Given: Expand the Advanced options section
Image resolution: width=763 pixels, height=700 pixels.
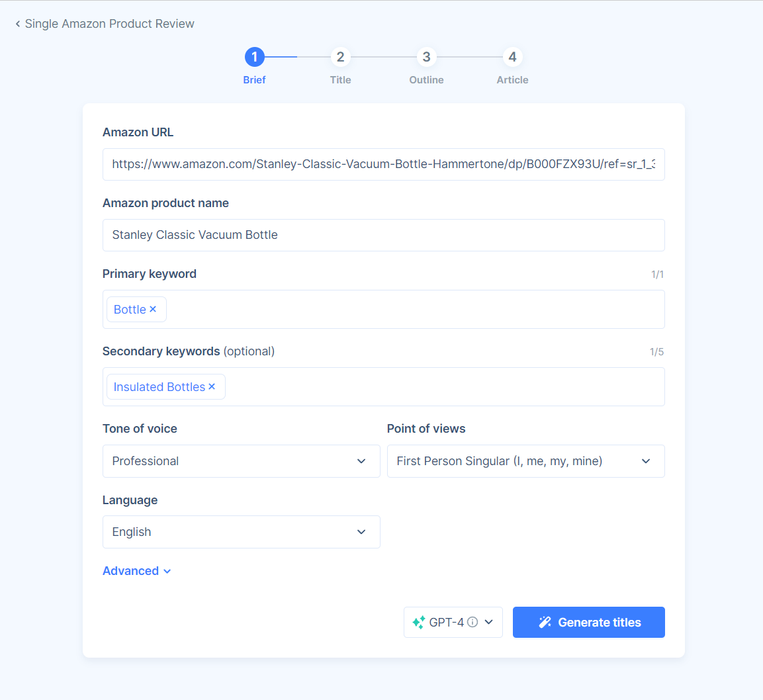Looking at the screenshot, I should pyautogui.click(x=137, y=570).
